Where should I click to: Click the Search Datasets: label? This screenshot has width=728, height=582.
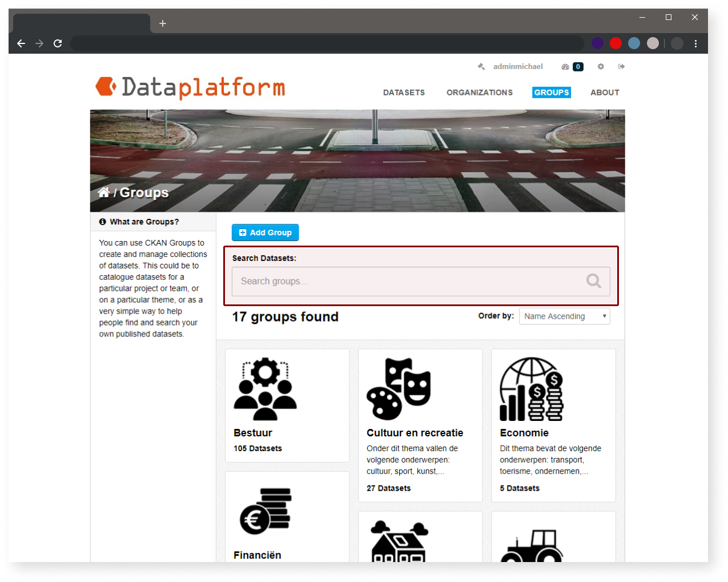(x=264, y=258)
